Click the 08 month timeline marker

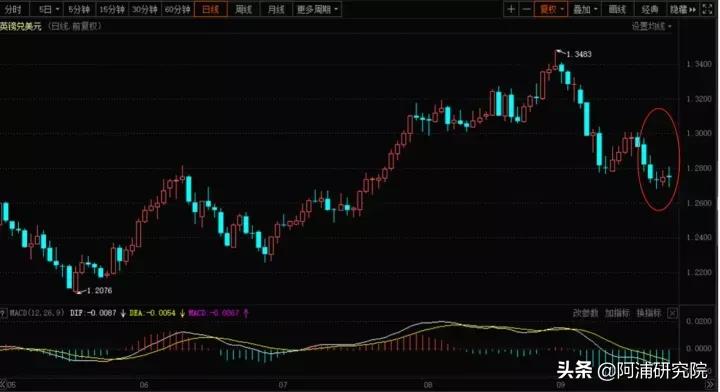(x=428, y=385)
